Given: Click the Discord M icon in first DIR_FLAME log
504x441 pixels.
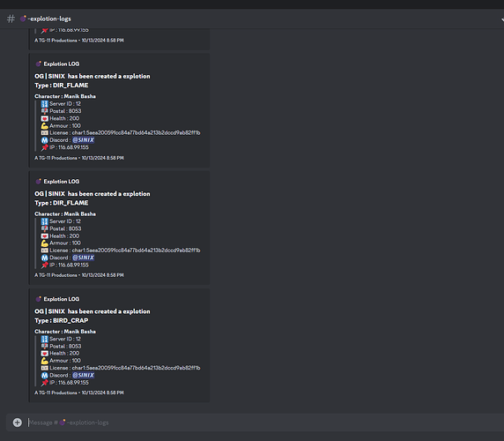Looking at the screenshot, I should click(x=44, y=140).
